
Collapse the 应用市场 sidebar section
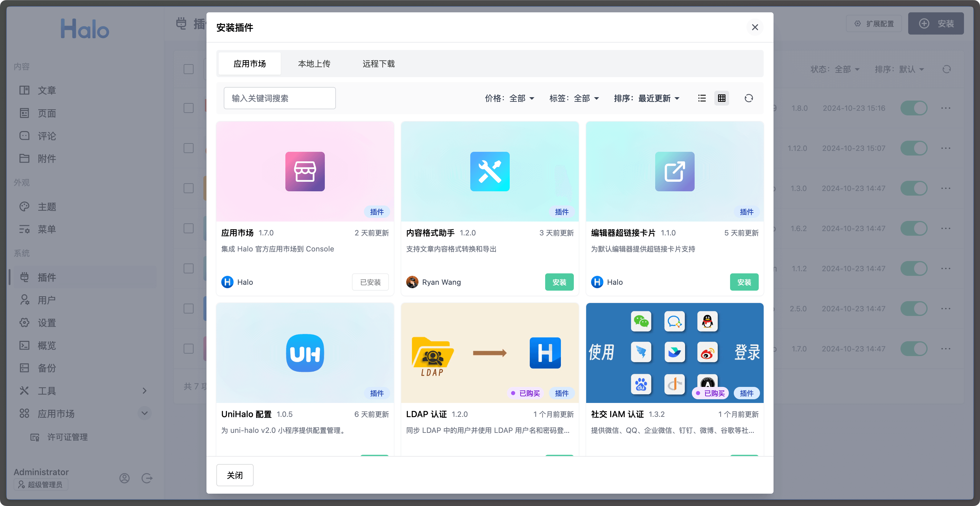144,413
